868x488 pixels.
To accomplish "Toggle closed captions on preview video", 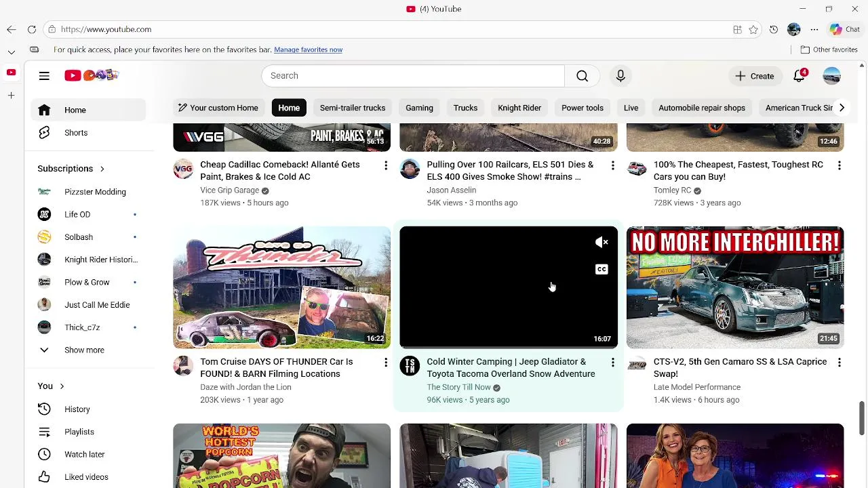I will pos(601,270).
